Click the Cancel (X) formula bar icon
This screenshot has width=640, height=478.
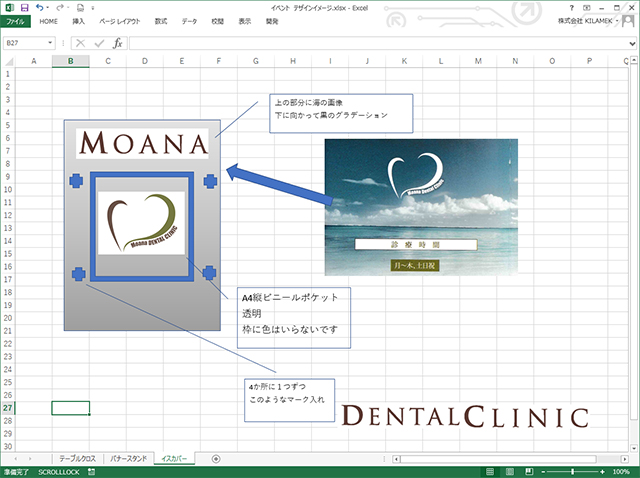[x=80, y=43]
